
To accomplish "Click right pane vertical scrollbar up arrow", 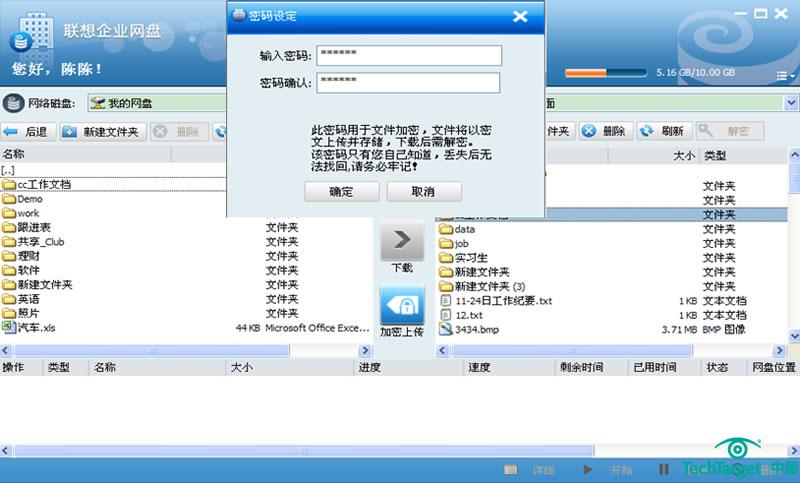I will pyautogui.click(x=794, y=154).
